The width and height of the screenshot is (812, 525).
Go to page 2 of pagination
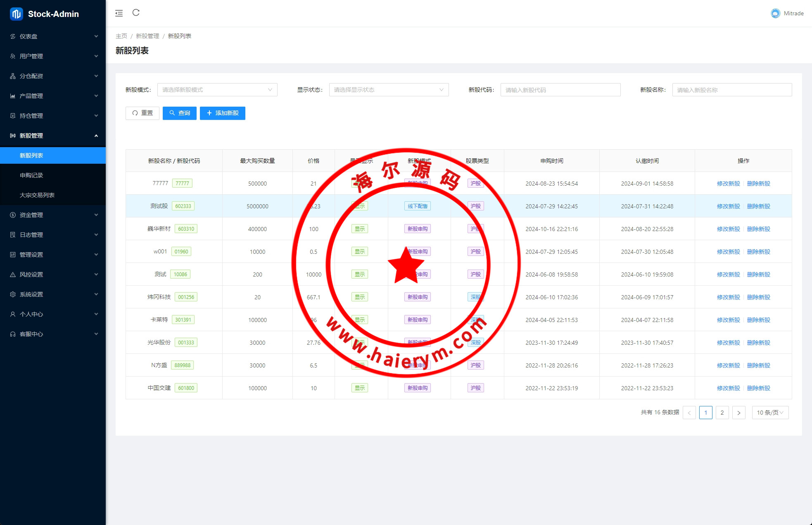click(x=722, y=413)
